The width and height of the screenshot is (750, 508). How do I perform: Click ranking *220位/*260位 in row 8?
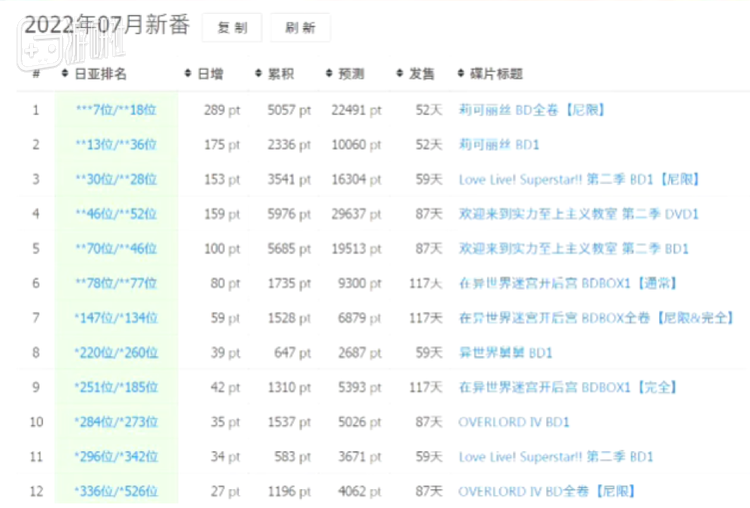pyautogui.click(x=116, y=353)
